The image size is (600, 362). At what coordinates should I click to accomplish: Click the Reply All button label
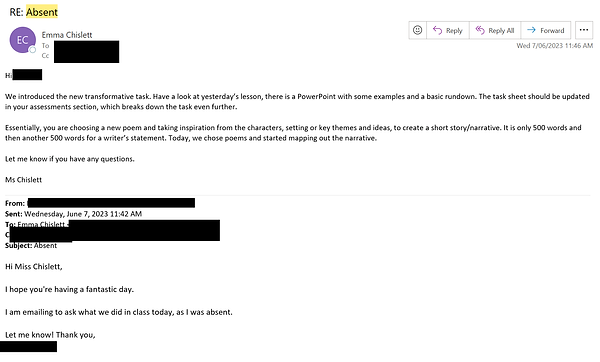click(501, 31)
